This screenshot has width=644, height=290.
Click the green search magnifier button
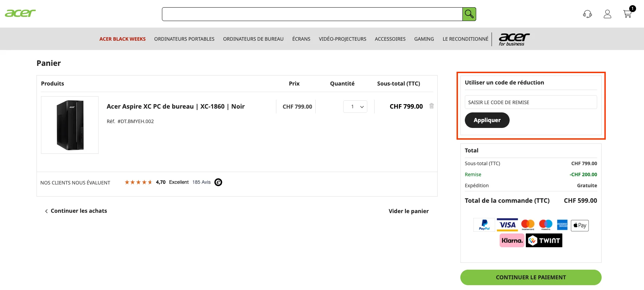pyautogui.click(x=469, y=14)
